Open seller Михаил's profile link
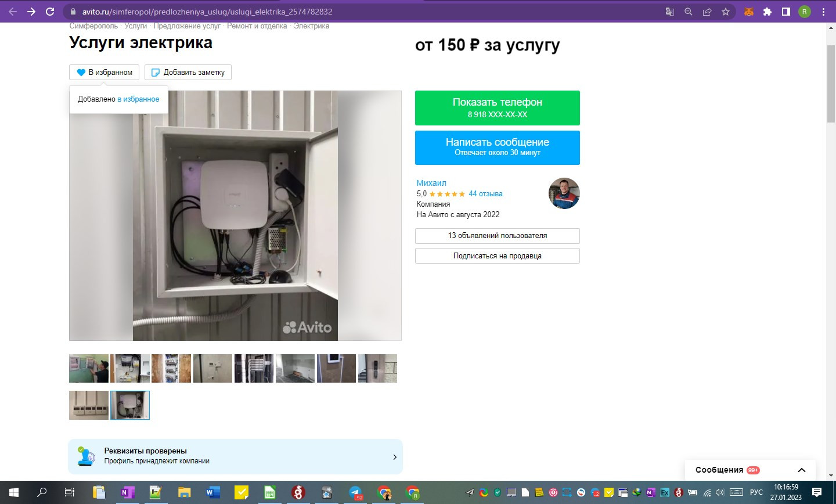The image size is (836, 504). [431, 183]
